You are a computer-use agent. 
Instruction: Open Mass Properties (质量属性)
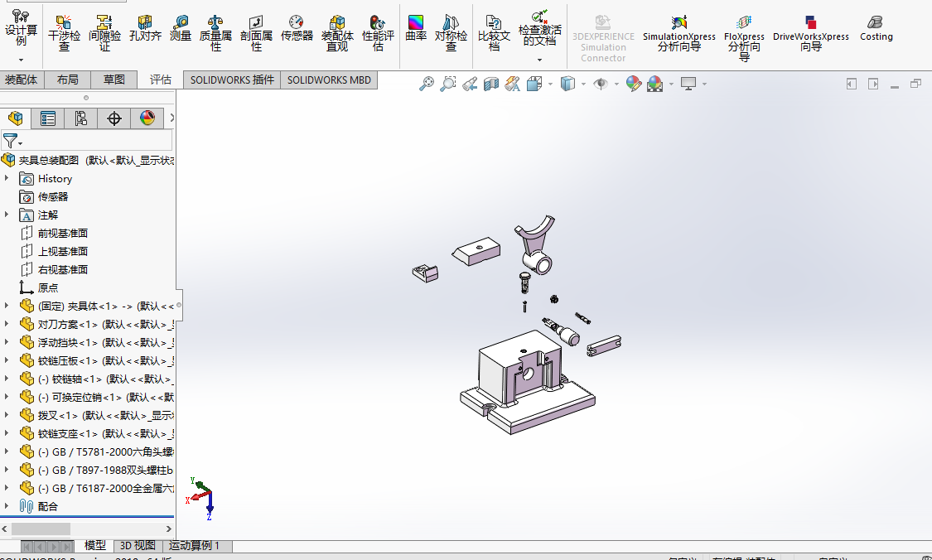pyautogui.click(x=215, y=32)
